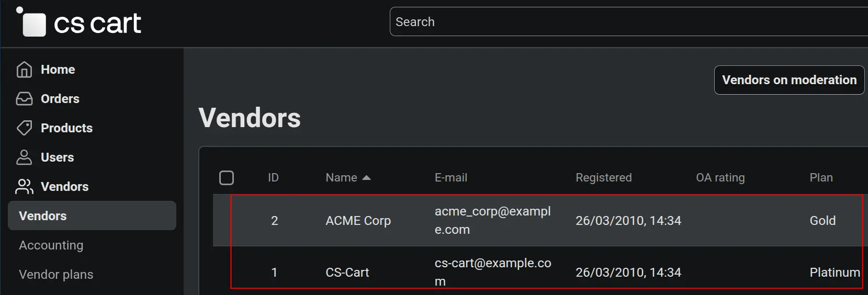
Task: Click the Users person icon
Action: pyautogui.click(x=24, y=157)
